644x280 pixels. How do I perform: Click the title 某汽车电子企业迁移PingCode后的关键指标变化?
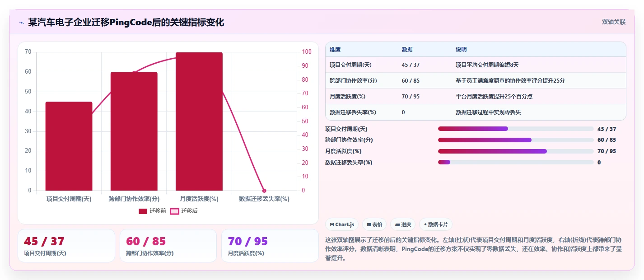(x=126, y=22)
